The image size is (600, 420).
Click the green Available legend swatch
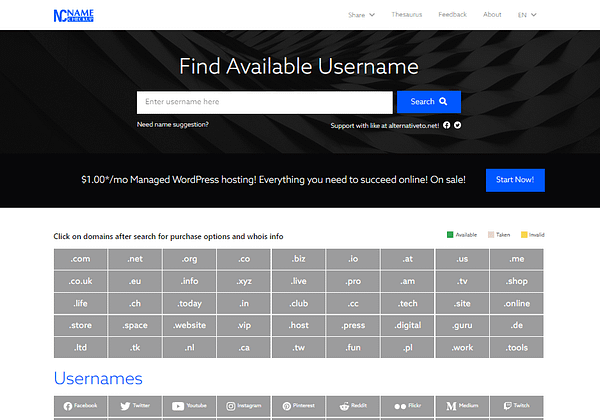(x=450, y=234)
